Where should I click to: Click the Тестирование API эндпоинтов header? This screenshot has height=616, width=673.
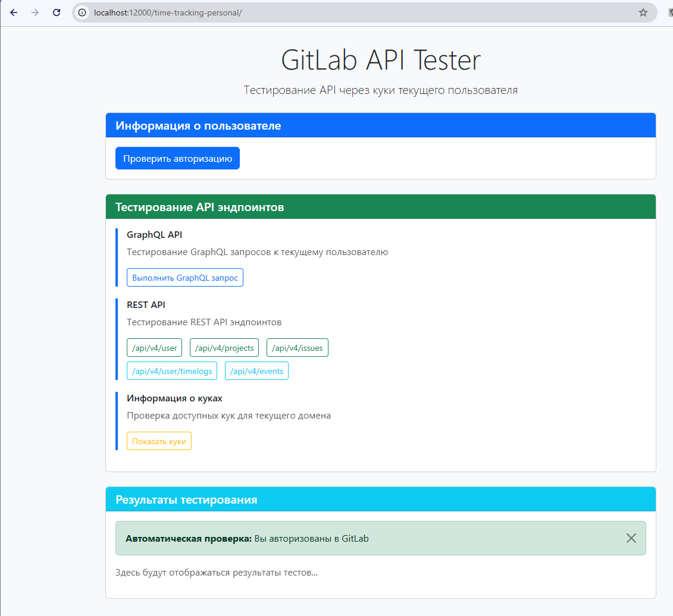point(381,207)
